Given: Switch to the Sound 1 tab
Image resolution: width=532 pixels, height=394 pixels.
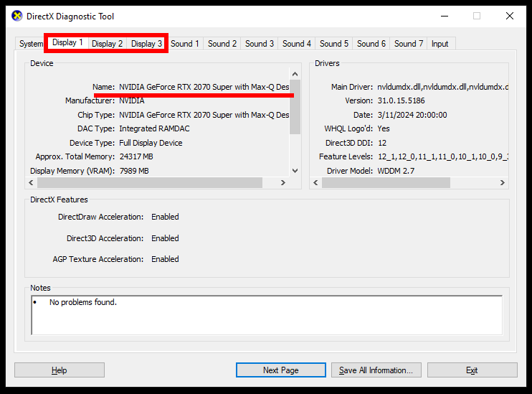Looking at the screenshot, I should click(x=184, y=44).
